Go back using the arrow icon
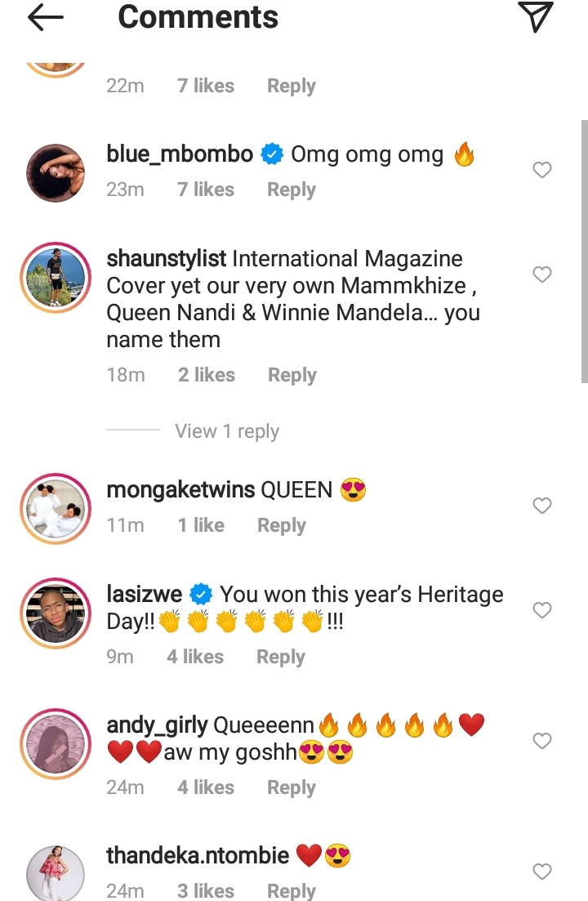The image size is (588, 901). click(46, 17)
